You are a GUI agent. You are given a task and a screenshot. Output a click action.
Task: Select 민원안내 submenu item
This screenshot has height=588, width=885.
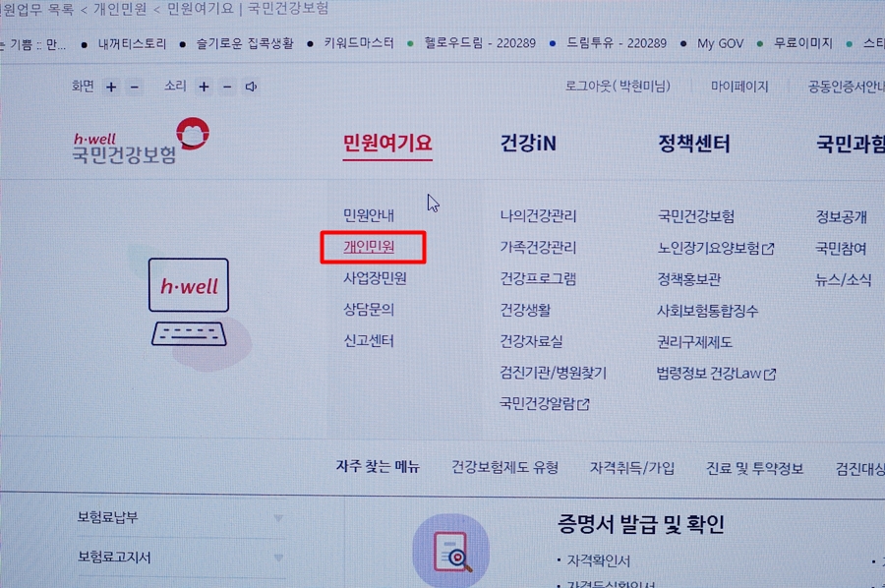[x=369, y=215]
